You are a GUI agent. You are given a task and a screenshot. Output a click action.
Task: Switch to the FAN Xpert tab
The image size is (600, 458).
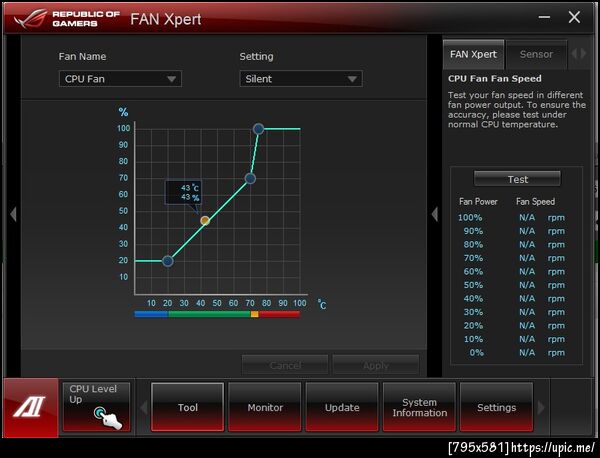point(473,54)
